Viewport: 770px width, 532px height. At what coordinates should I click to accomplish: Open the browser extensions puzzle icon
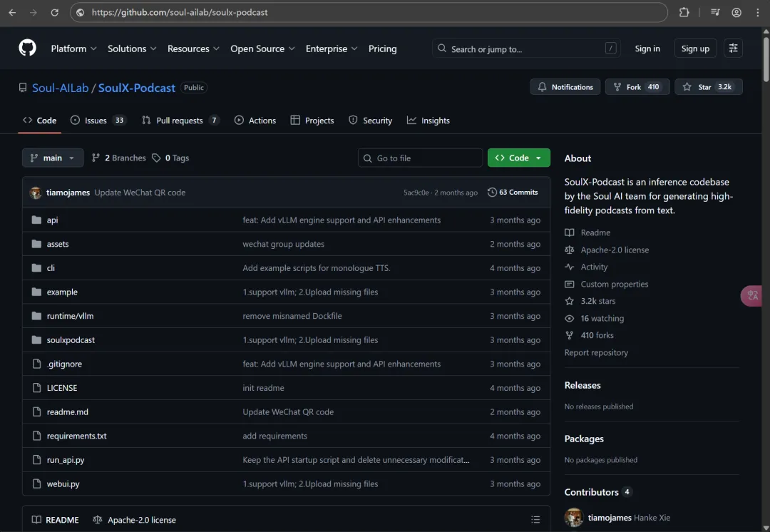(x=684, y=12)
